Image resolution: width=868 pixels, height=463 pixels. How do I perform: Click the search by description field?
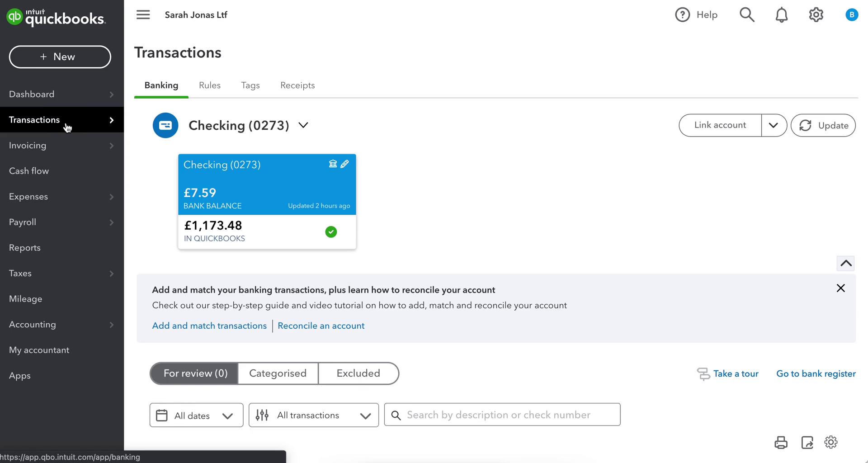pyautogui.click(x=502, y=415)
